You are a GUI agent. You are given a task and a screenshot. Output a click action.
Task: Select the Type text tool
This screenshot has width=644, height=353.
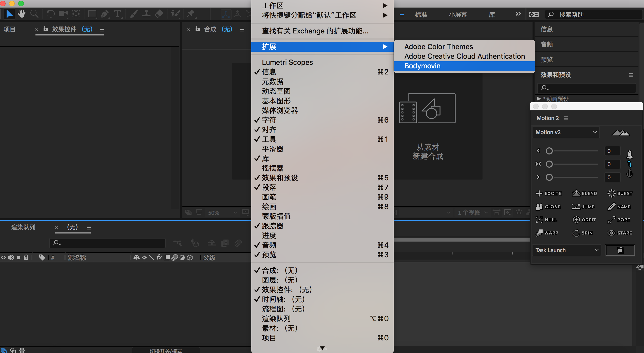click(117, 14)
